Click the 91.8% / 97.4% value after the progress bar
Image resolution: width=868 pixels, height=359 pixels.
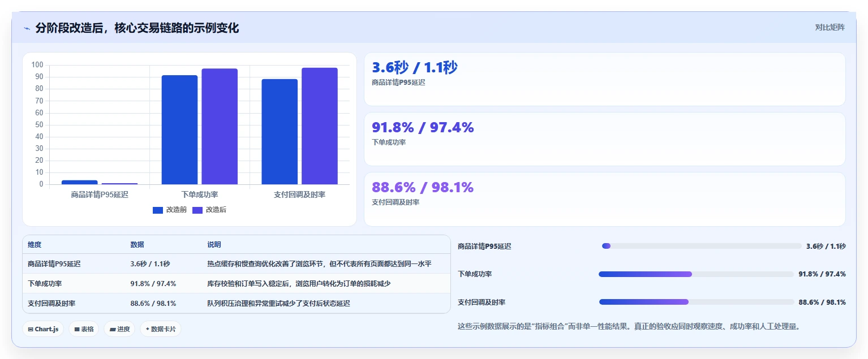coord(822,274)
